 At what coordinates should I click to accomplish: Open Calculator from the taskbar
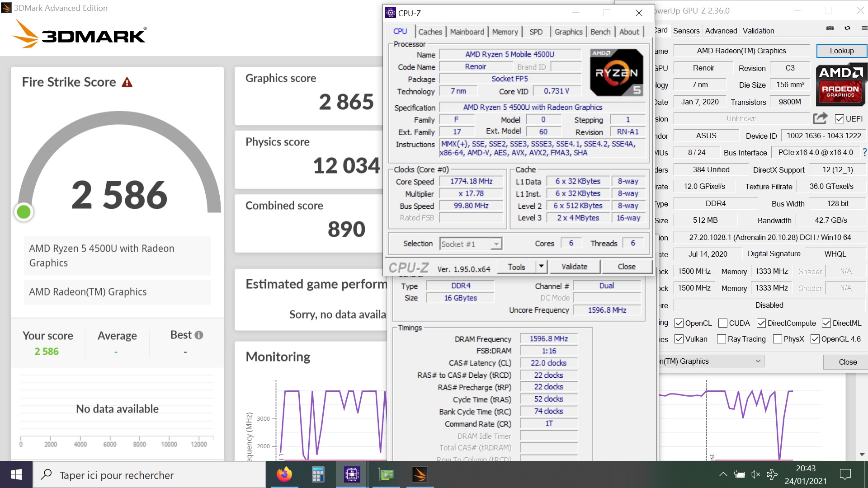coord(318,474)
